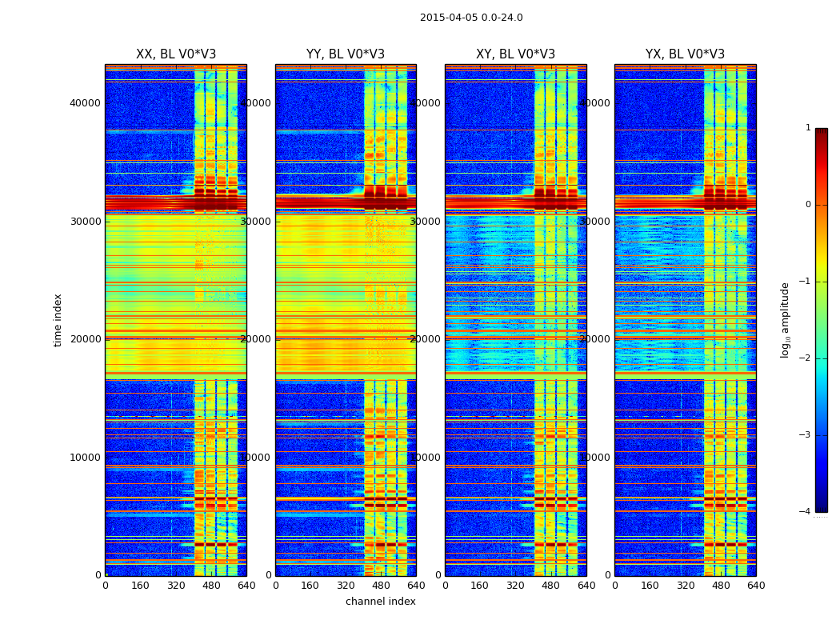Image resolution: width=840 pixels, height=640 pixels.
Task: Click the 480 x-axis tick under the YX plot
Action: [721, 586]
